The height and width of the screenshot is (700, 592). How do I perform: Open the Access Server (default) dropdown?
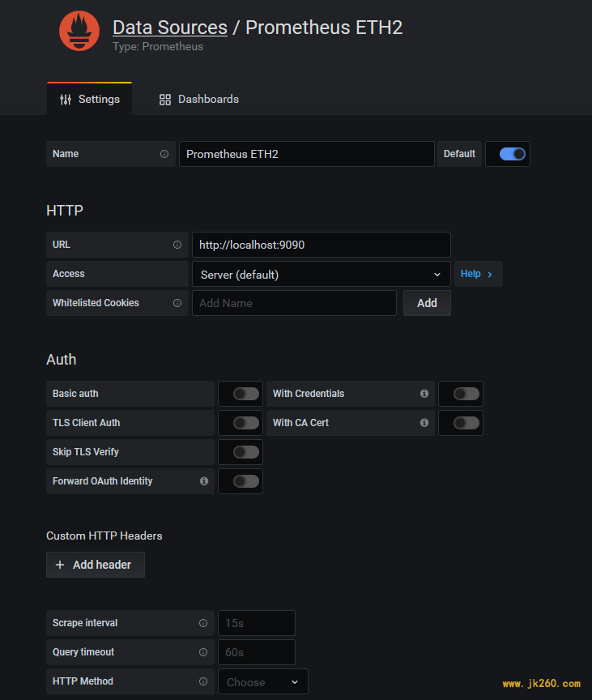(322, 274)
